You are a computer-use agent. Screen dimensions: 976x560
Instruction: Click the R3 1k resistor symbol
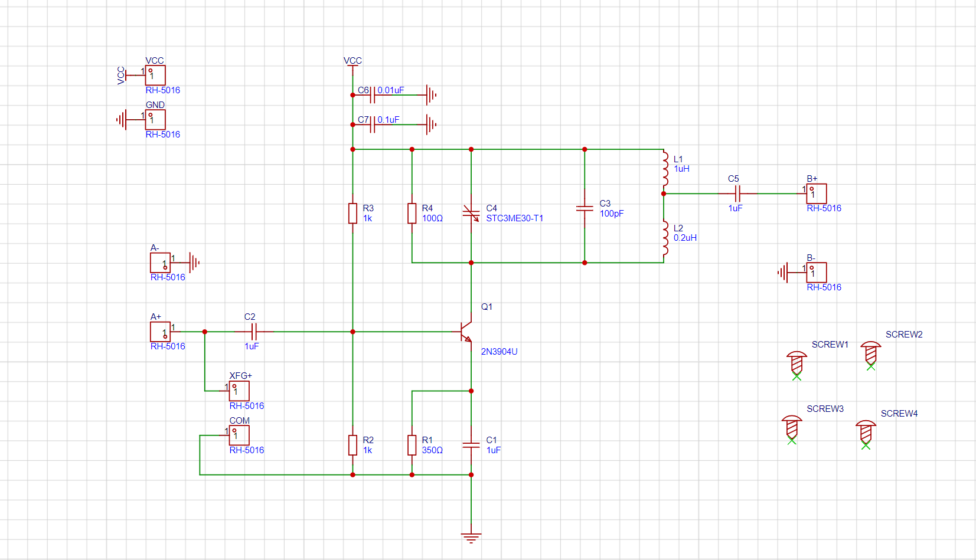point(352,213)
